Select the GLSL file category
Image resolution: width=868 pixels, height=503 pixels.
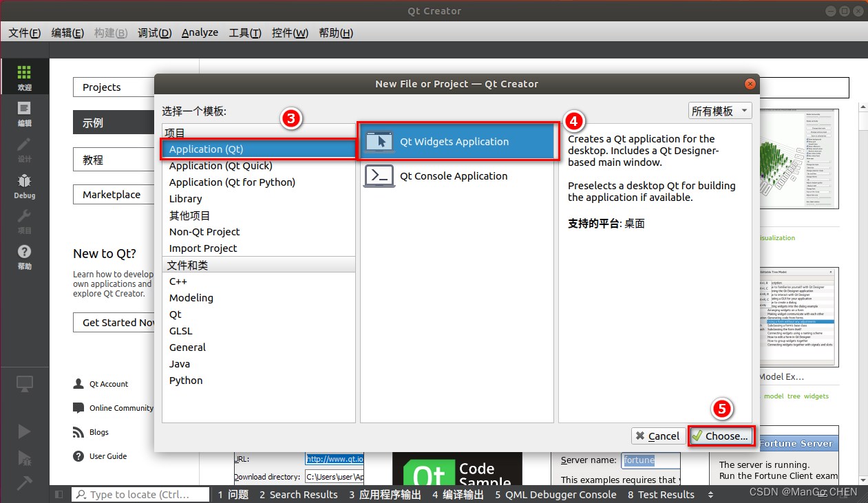259,331
